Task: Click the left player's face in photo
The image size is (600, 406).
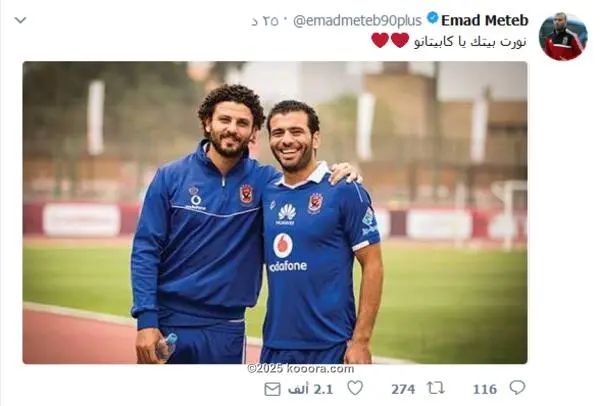Action: 231,127
